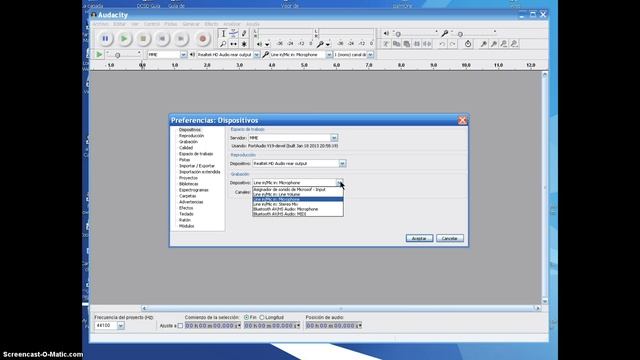The width and height of the screenshot is (640, 360).
Task: Click the Cancelar button
Action: tap(450, 238)
